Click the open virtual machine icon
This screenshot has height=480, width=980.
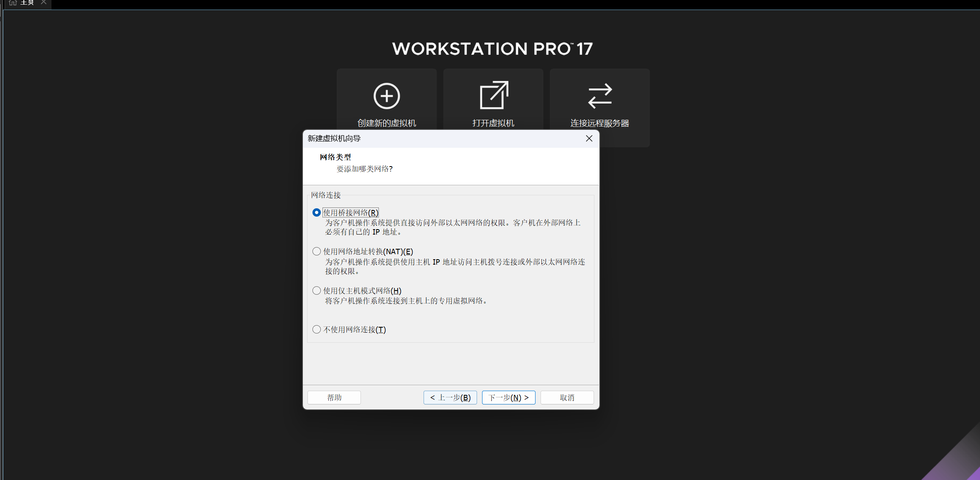coord(494,95)
